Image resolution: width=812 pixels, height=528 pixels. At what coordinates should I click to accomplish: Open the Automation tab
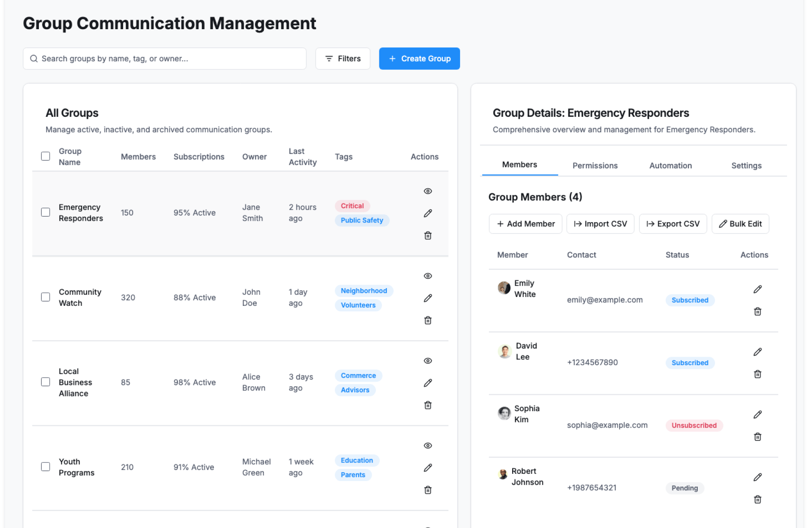670,165
